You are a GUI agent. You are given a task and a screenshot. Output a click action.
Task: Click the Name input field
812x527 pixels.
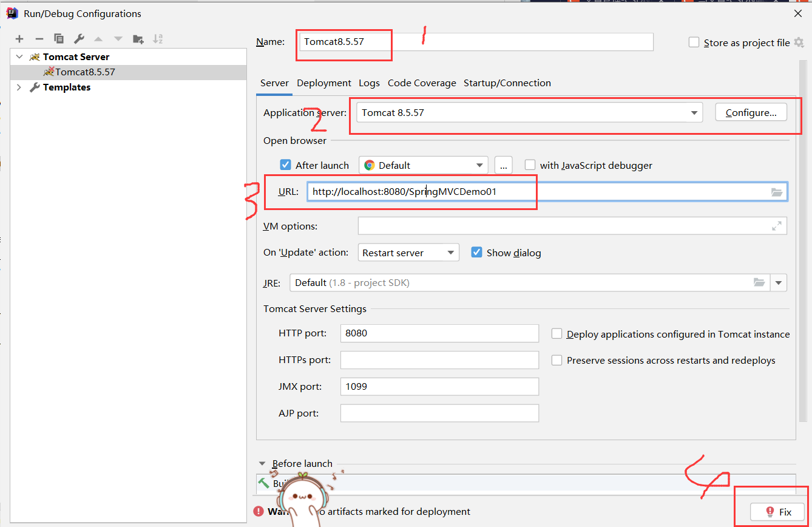476,42
